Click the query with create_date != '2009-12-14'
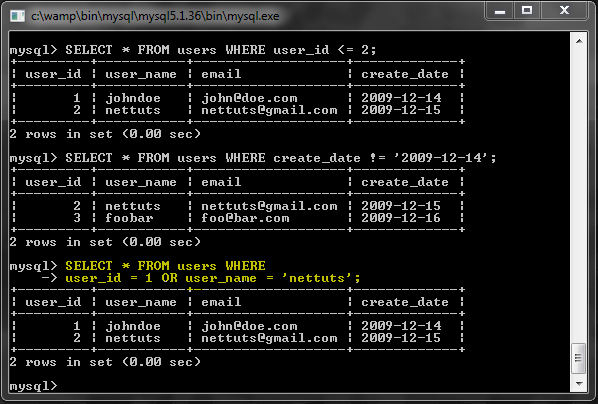 click(x=281, y=158)
